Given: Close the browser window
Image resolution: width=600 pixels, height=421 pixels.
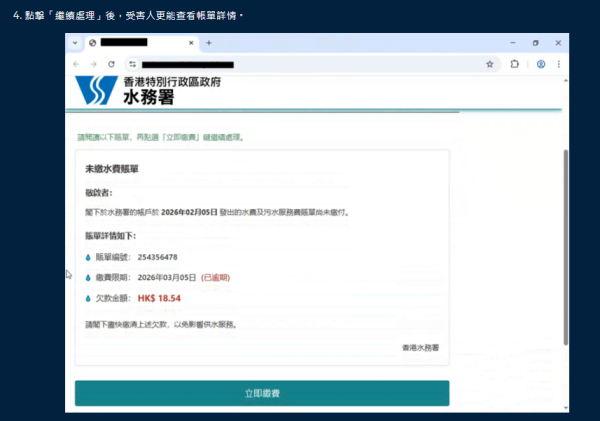Looking at the screenshot, I should (x=558, y=43).
